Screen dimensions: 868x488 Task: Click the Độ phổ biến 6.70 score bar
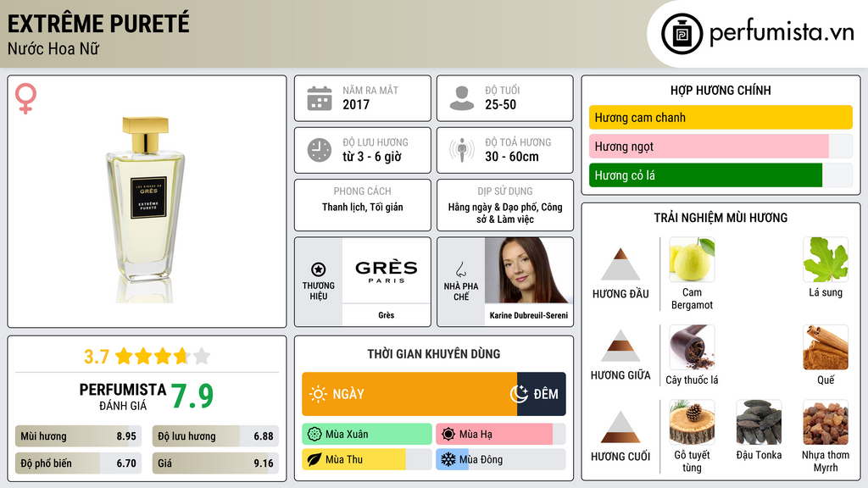pos(79,463)
